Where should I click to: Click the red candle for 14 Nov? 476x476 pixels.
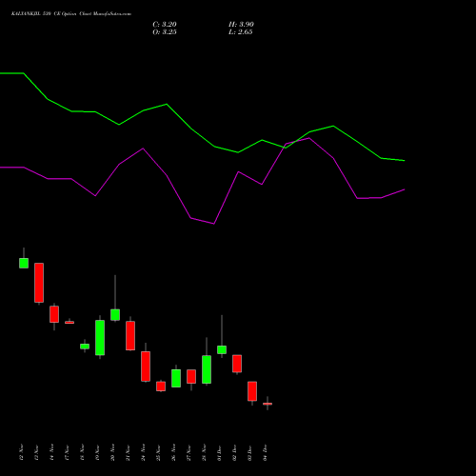point(54,314)
